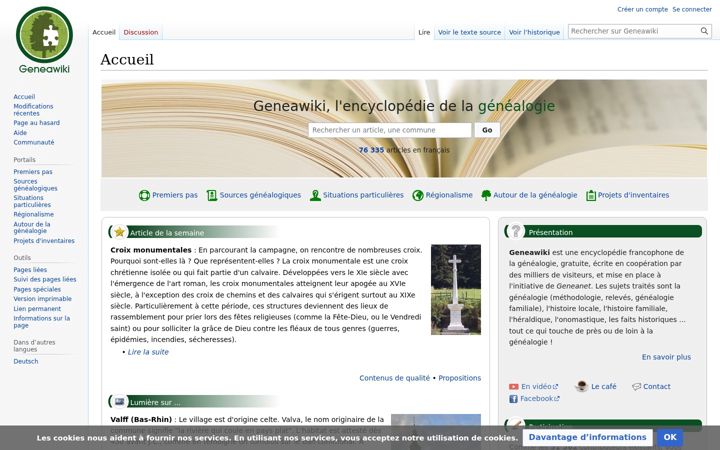720x450 pixels.
Task: Click the question mark Présentation icon
Action: tap(516, 231)
